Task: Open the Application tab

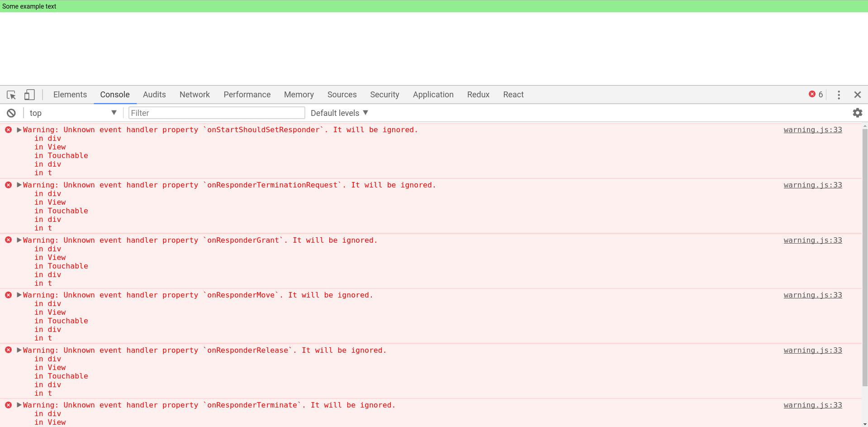Action: point(433,95)
